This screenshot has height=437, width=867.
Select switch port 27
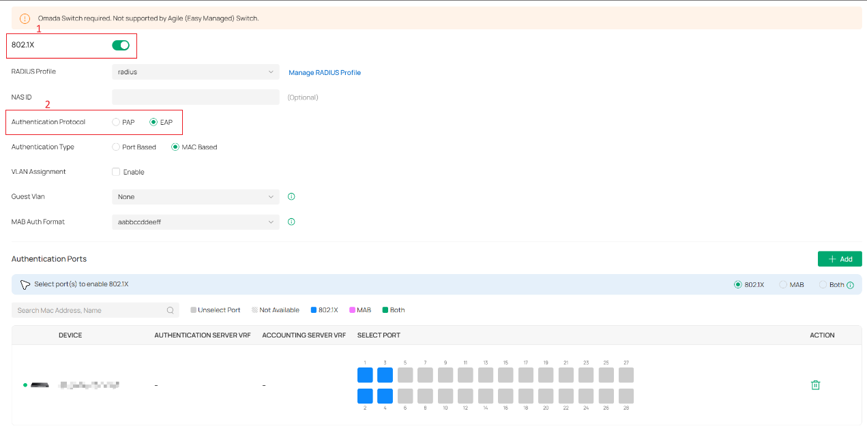click(x=626, y=375)
